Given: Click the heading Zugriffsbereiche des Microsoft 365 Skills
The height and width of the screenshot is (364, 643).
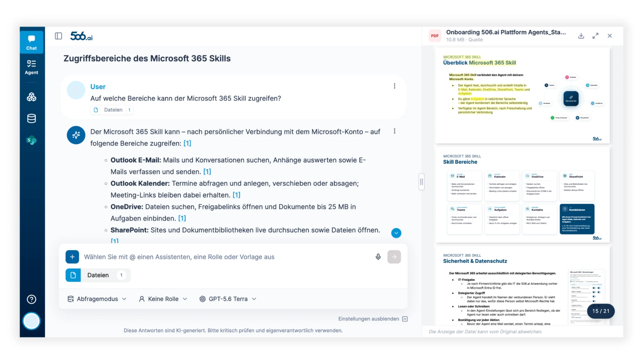Looking at the screenshot, I should [147, 58].
